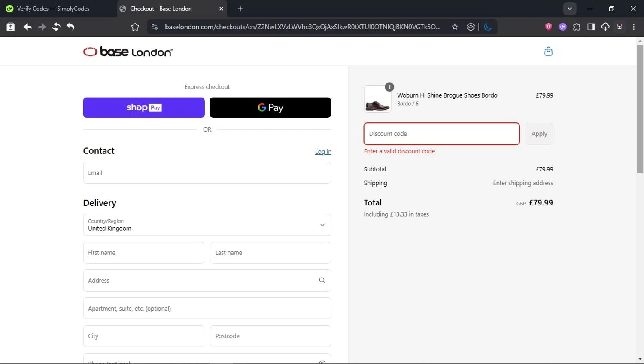Image resolution: width=644 pixels, height=364 pixels.
Task: Focus the Postcode field
Action: [x=270, y=336]
